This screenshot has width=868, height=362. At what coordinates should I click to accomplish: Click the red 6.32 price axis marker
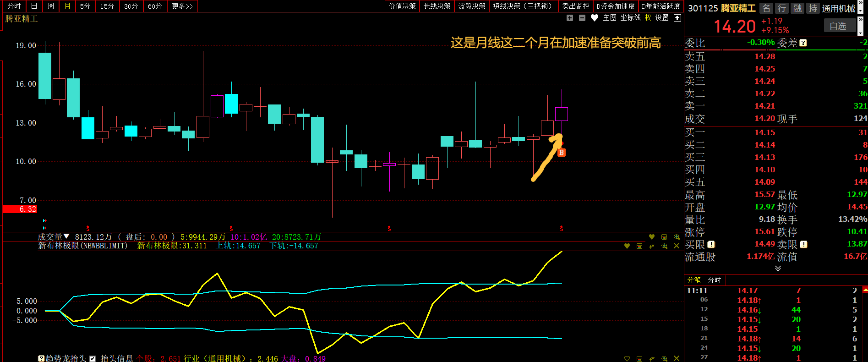pyautogui.click(x=20, y=209)
